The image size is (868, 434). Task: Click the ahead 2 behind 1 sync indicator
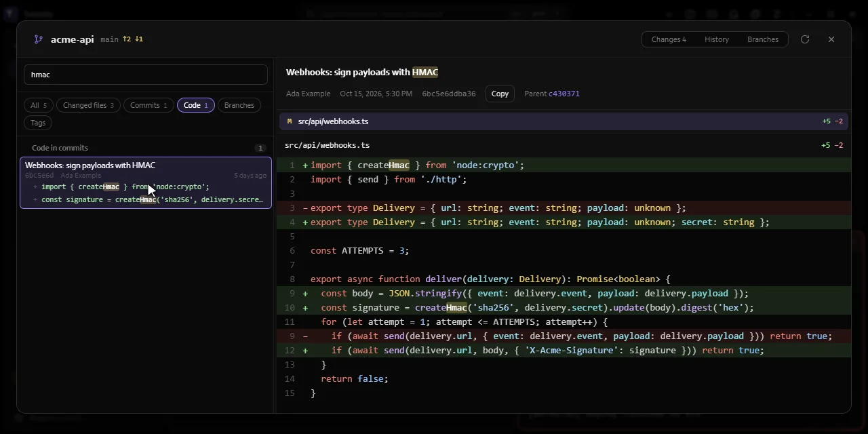coord(133,39)
